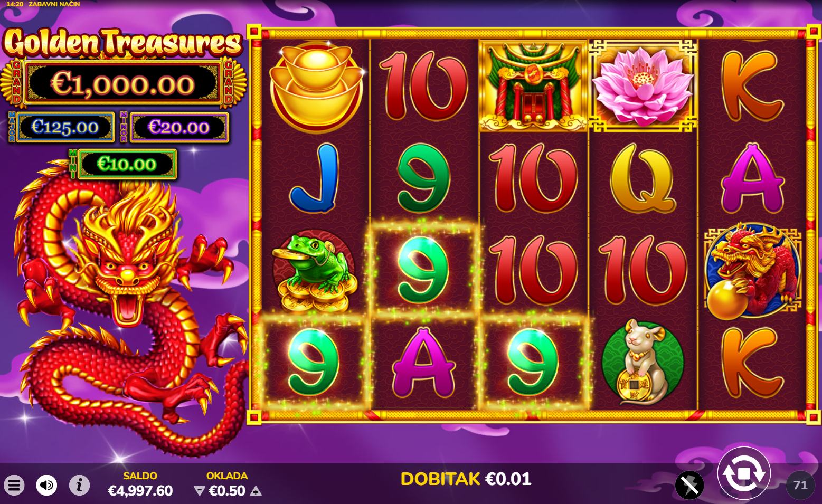This screenshot has height=504, width=822.
Task: Toggle the turbo spin lightning icon
Action: pyautogui.click(x=689, y=485)
